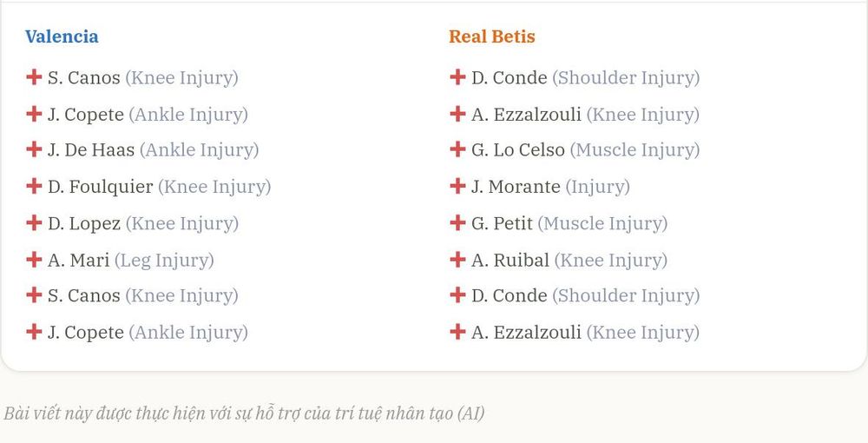The height and width of the screenshot is (443, 868).
Task: Click the G. Lo Celso player name
Action: 518,150
